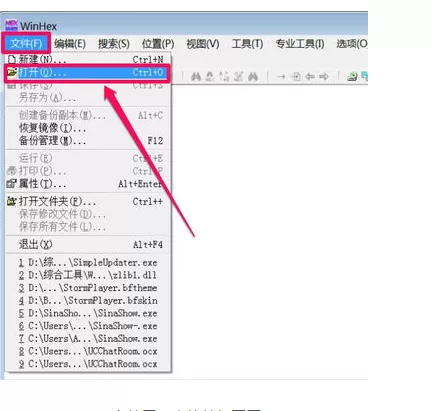The height and width of the screenshot is (411, 432).
Task: Open the 工具(T) menu
Action: point(247,43)
